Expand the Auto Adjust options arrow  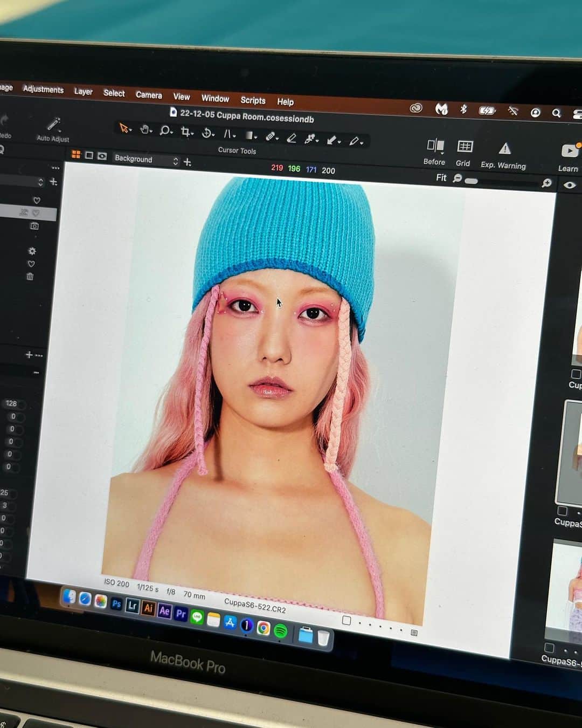(x=59, y=131)
